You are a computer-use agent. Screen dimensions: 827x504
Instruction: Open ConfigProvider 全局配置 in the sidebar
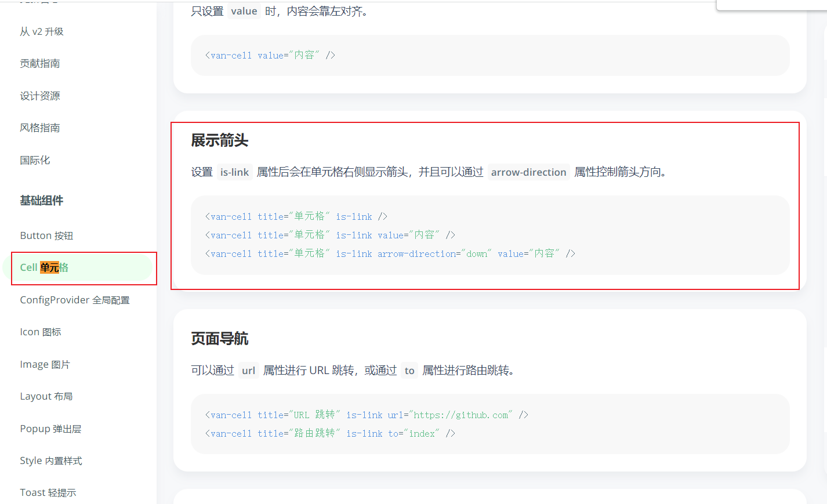coord(75,300)
